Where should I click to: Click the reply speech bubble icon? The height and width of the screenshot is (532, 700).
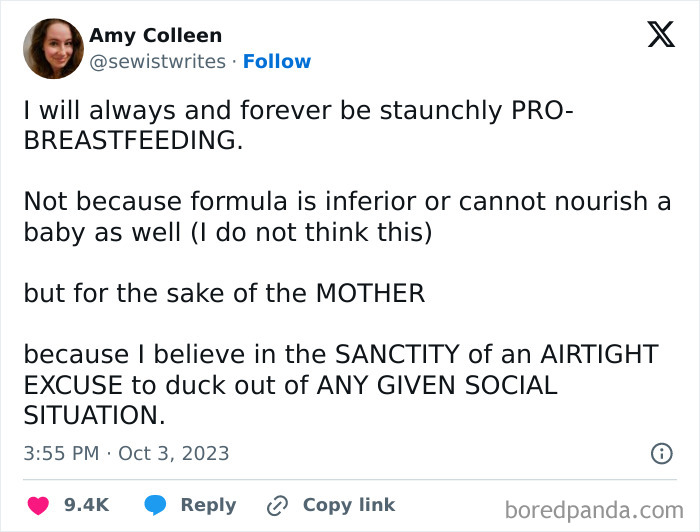tap(155, 505)
